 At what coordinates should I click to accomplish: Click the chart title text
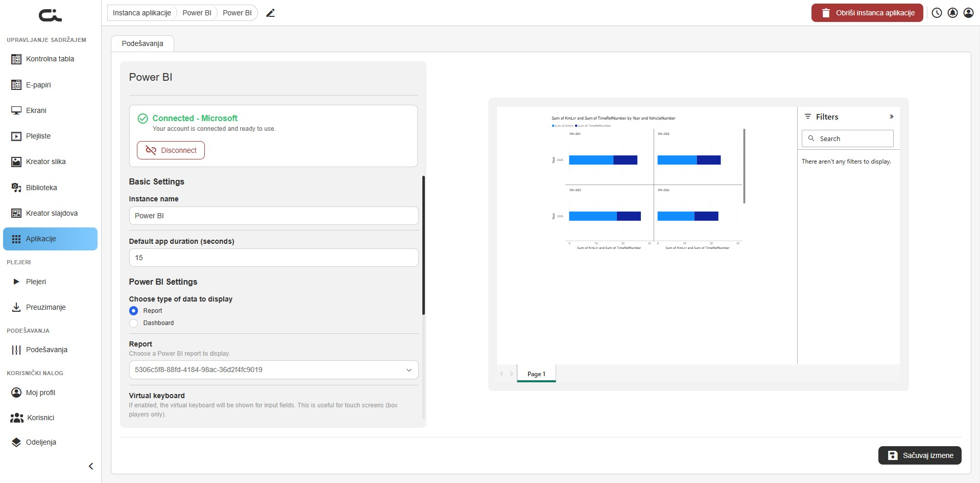coord(613,118)
